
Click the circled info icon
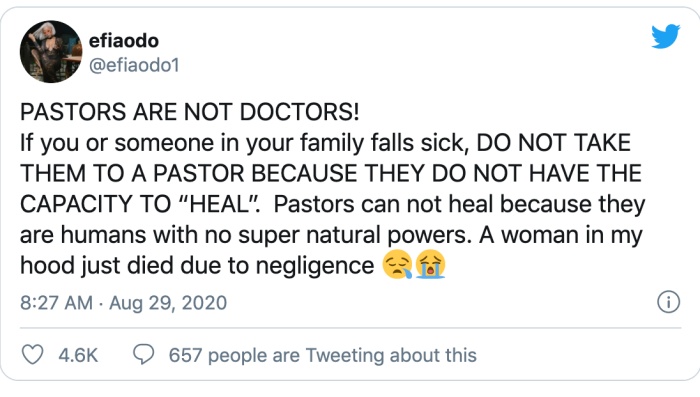(668, 302)
